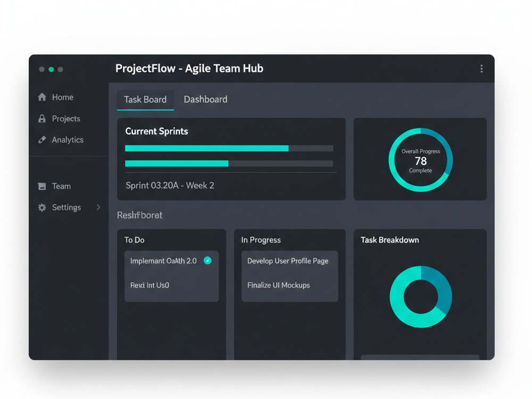The width and height of the screenshot is (532, 399).
Task: Click the green window control dot
Action: (x=51, y=70)
